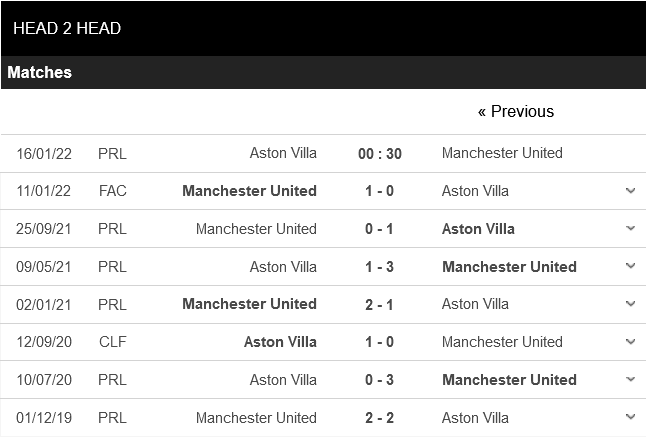Image resolution: width=646 pixels, height=438 pixels.
Task: Click the CLF competition label
Action: 112,342
